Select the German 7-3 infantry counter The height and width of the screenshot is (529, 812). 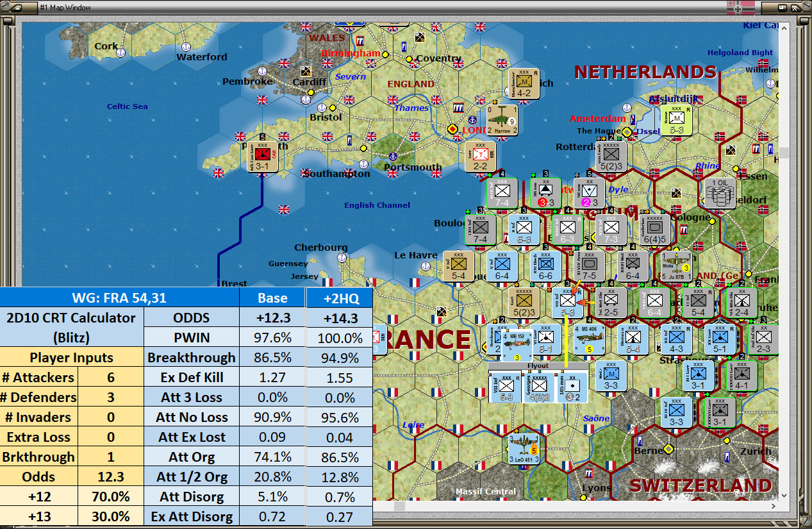pos(611,230)
